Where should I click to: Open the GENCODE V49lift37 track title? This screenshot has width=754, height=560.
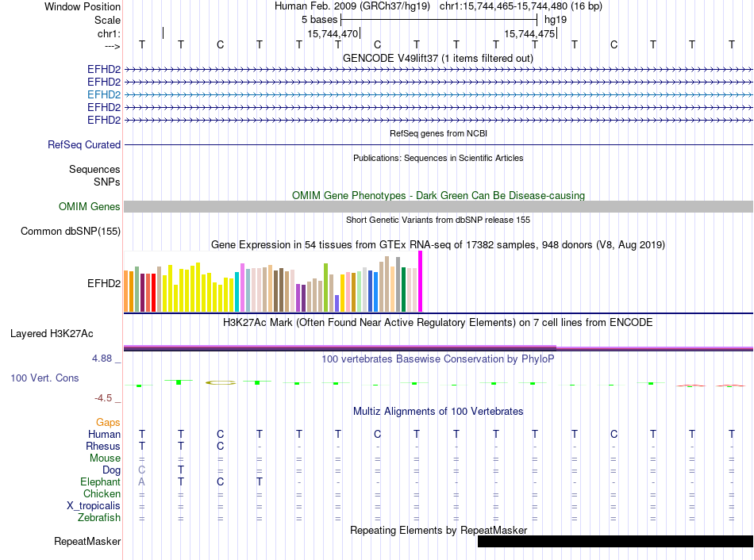437,58
